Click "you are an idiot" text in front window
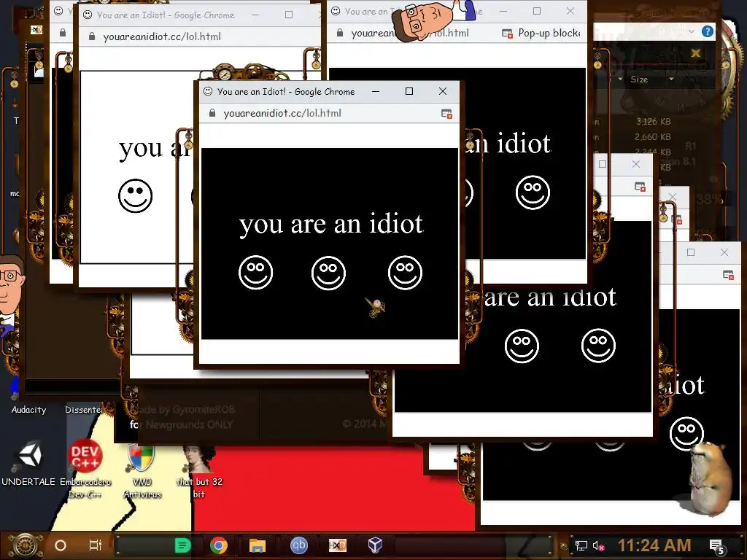The image size is (747, 560). tap(330, 224)
